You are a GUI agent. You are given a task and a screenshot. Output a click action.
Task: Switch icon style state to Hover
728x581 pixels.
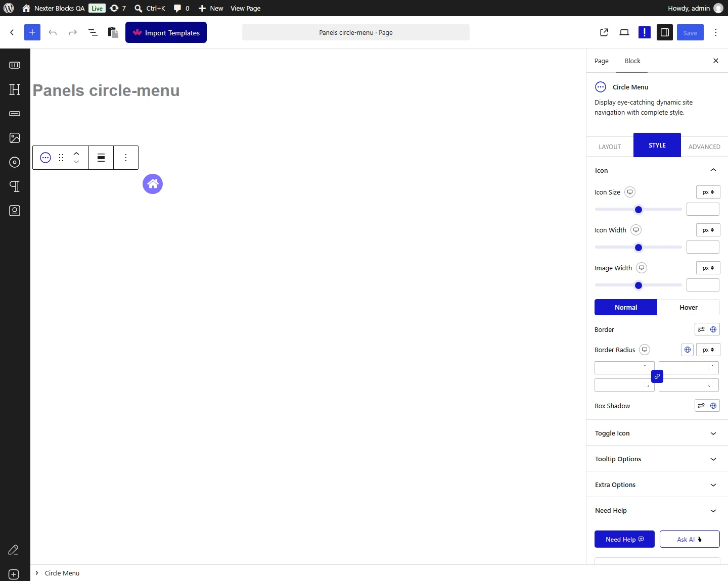point(688,307)
